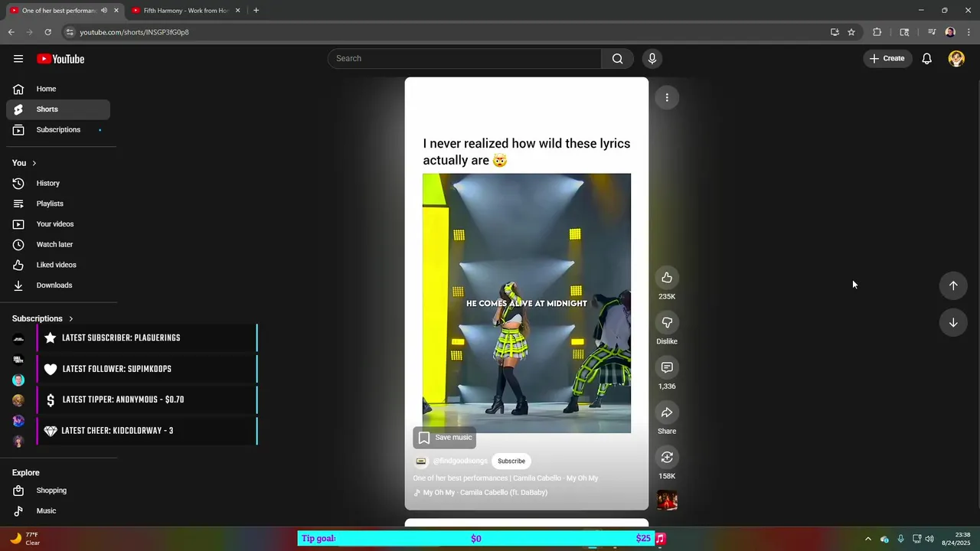This screenshot has width=980, height=551.
Task: Mute the audio on the first tab
Action: click(104, 11)
